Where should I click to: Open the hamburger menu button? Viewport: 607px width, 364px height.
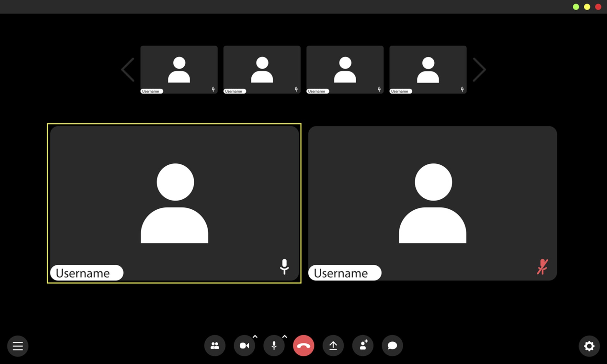(x=18, y=346)
